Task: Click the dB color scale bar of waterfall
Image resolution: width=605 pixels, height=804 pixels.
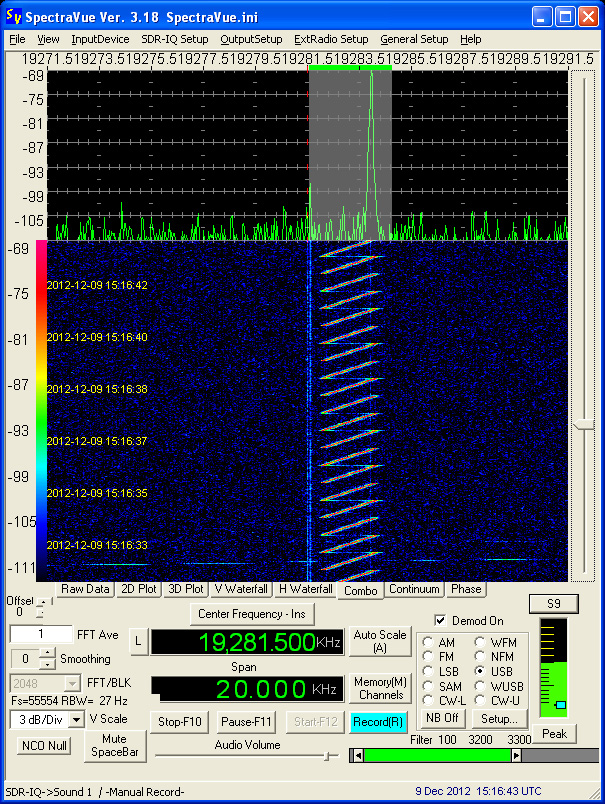Action: click(x=41, y=410)
